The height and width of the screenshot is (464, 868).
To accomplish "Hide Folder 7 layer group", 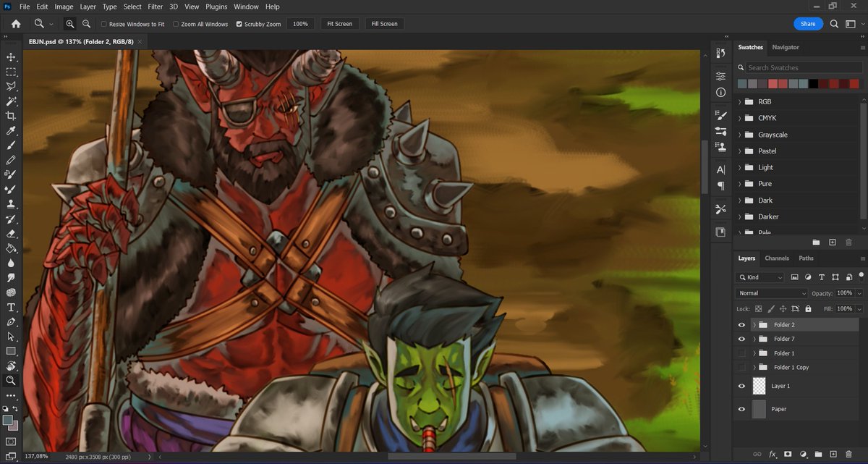I will coord(741,339).
